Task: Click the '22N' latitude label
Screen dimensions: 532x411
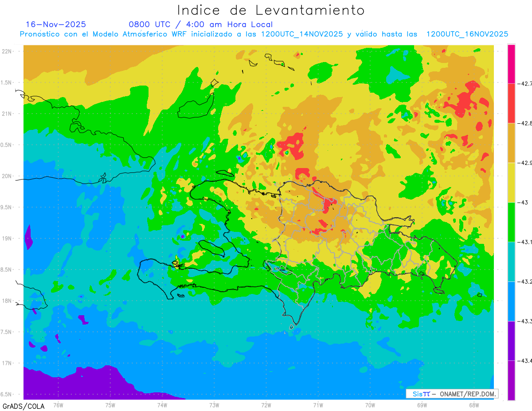Action: point(7,51)
